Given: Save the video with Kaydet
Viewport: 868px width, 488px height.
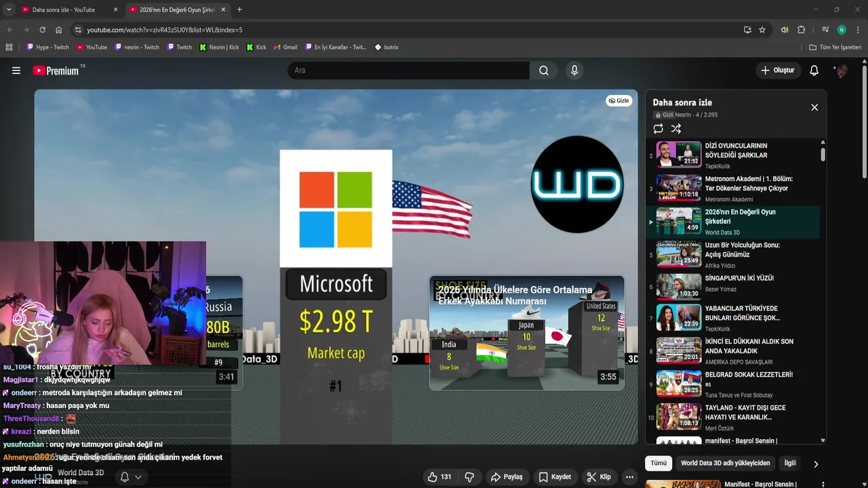Looking at the screenshot, I should [555, 476].
